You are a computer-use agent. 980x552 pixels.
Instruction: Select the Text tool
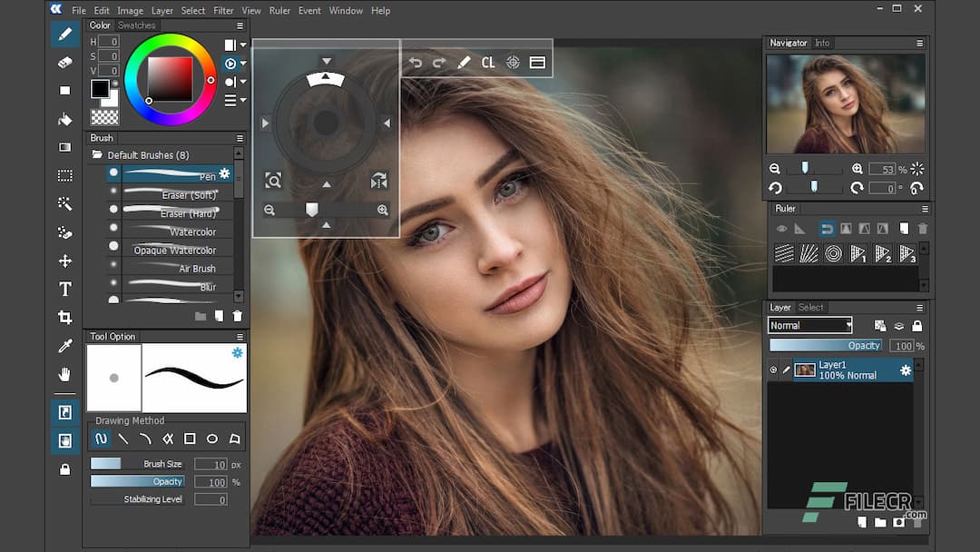point(64,290)
